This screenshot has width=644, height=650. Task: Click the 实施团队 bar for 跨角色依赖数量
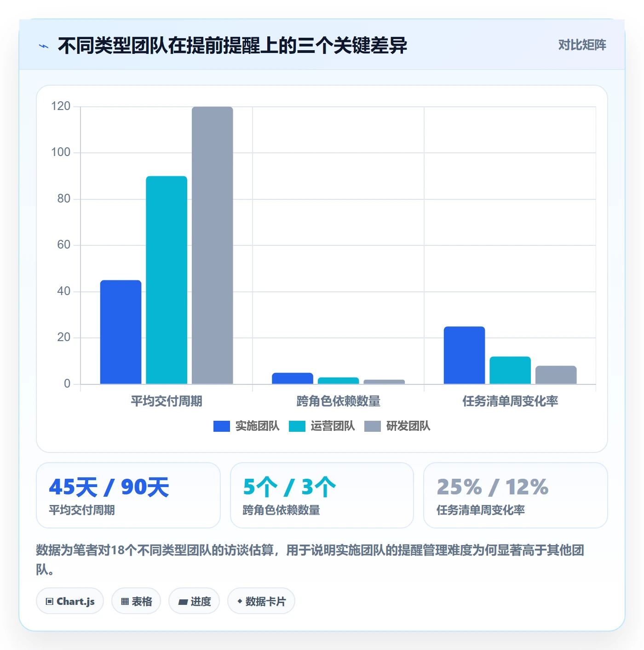[x=293, y=378]
